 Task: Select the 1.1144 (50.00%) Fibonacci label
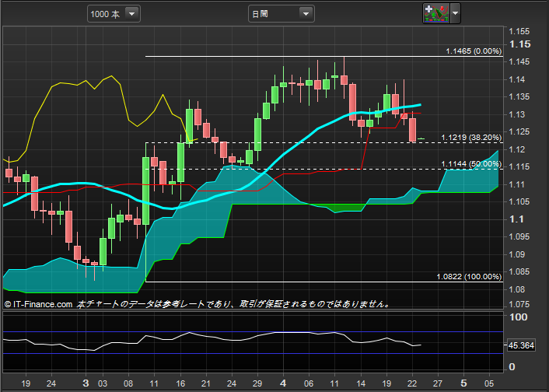pyautogui.click(x=471, y=164)
